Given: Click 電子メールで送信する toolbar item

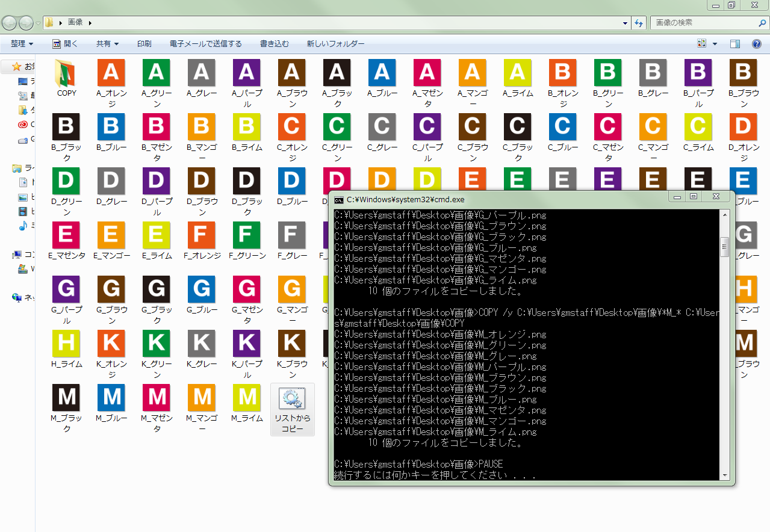Looking at the screenshot, I should [206, 44].
